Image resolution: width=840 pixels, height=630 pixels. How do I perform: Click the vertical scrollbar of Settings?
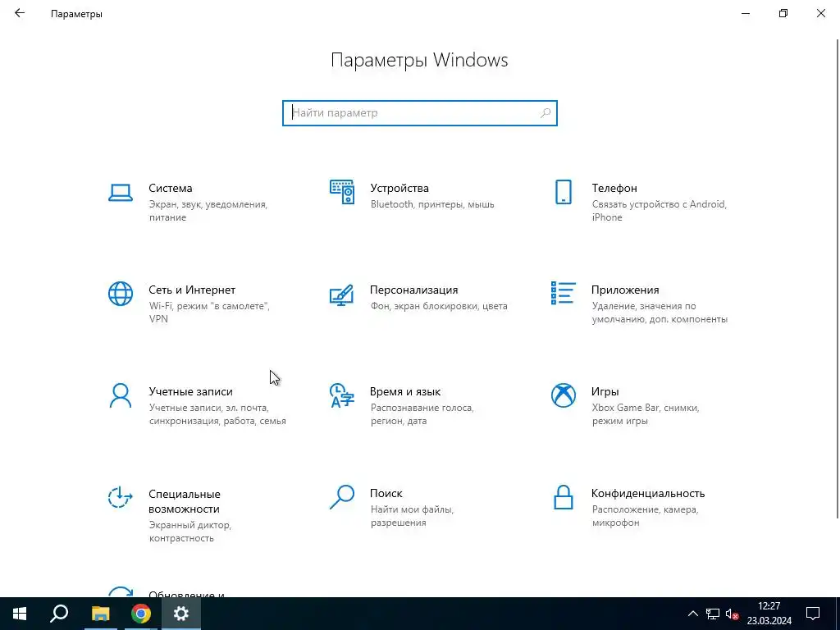(x=837, y=279)
